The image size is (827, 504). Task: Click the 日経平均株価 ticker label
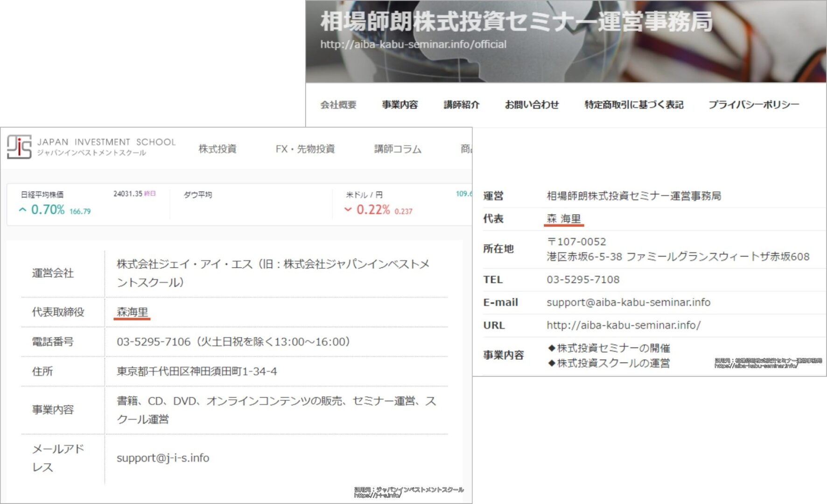(x=42, y=195)
